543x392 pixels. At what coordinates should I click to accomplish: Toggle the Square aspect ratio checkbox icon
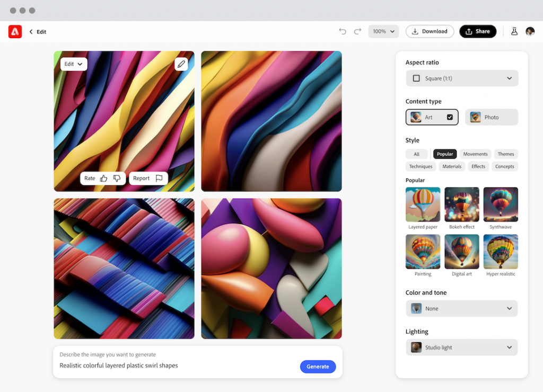416,78
